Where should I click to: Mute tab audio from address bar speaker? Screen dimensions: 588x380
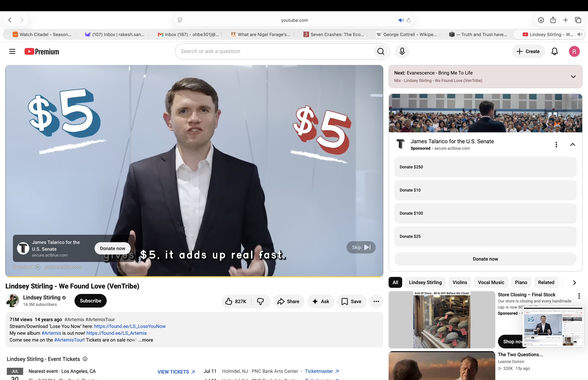click(401, 20)
